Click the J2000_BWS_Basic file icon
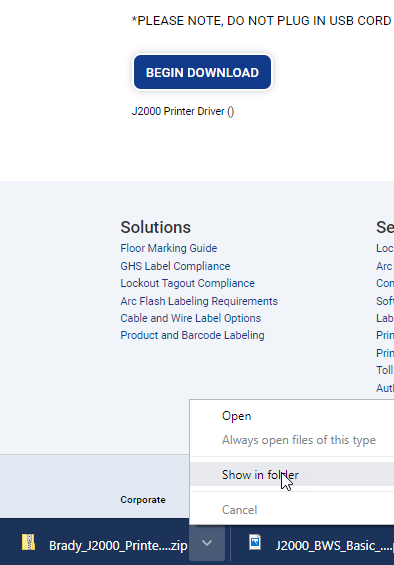394x565 pixels. [255, 542]
